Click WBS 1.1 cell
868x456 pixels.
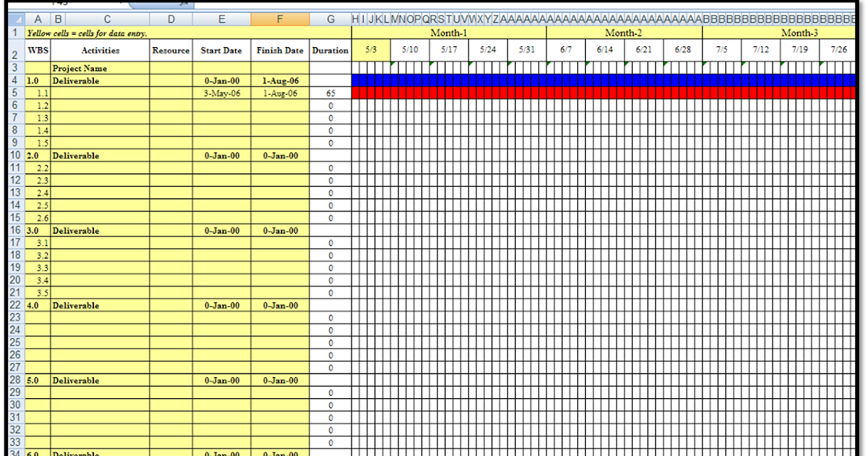tap(38, 93)
